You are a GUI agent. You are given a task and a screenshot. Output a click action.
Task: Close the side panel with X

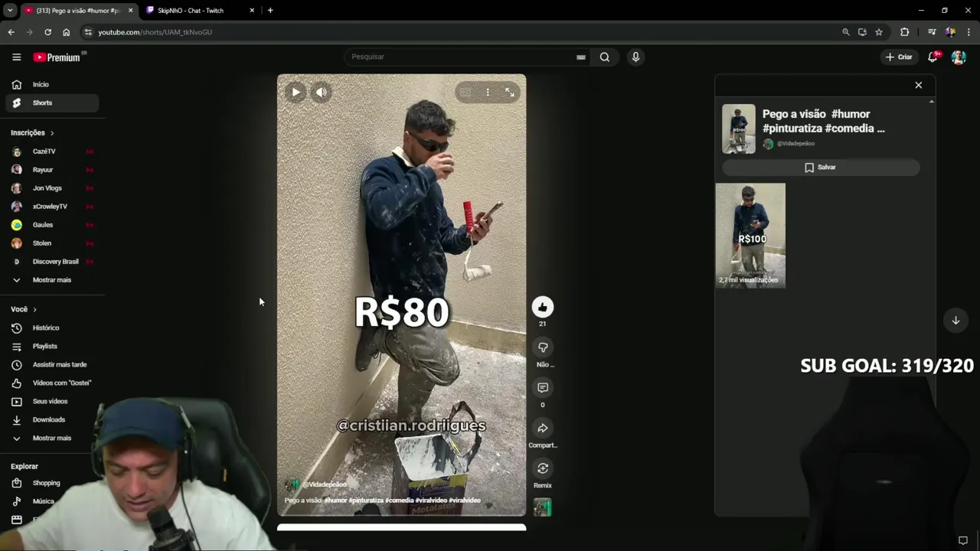click(x=919, y=85)
